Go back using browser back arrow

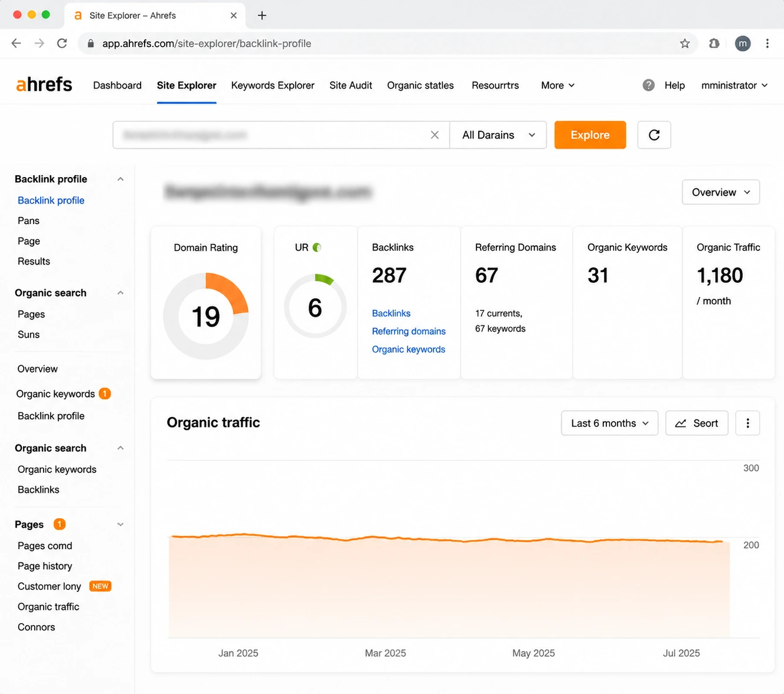coord(16,43)
